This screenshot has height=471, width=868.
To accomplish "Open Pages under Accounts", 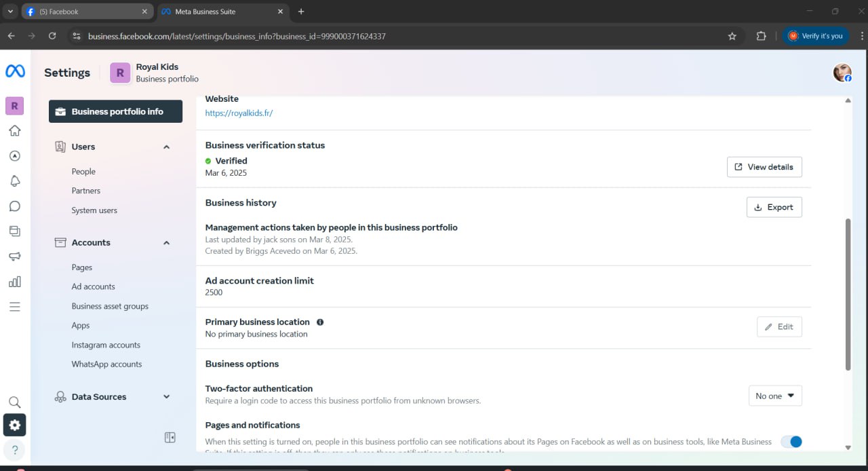I will pos(82,267).
